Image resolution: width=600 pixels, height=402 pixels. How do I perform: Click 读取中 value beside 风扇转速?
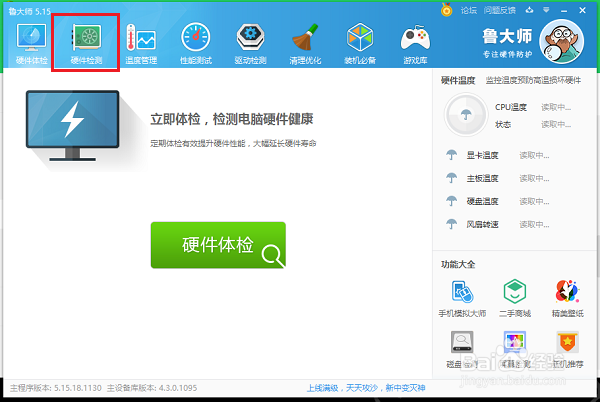(534, 225)
